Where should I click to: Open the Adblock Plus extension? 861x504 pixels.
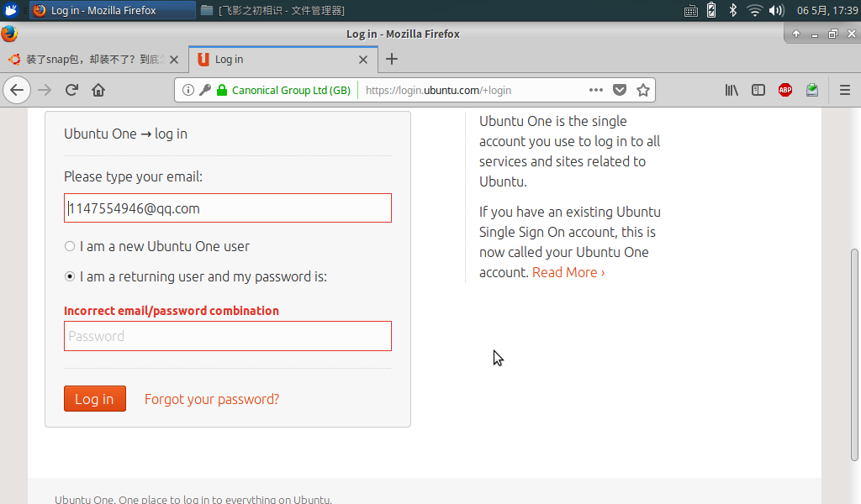point(785,90)
